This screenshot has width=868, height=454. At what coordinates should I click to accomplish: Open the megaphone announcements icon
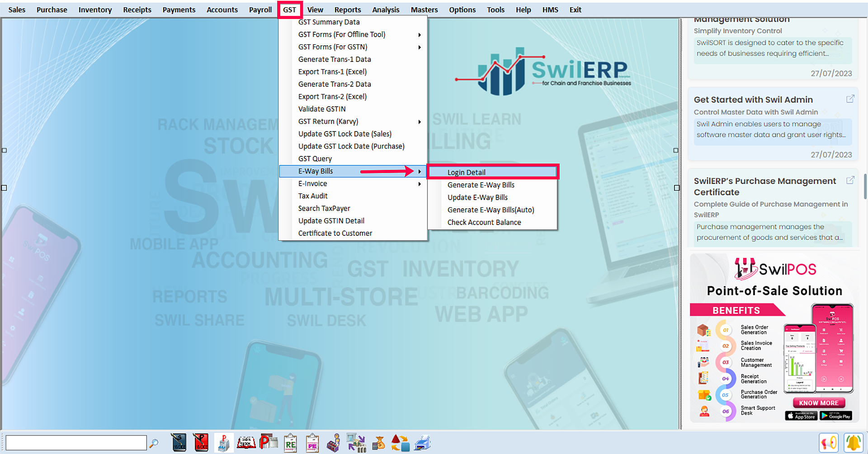point(829,443)
